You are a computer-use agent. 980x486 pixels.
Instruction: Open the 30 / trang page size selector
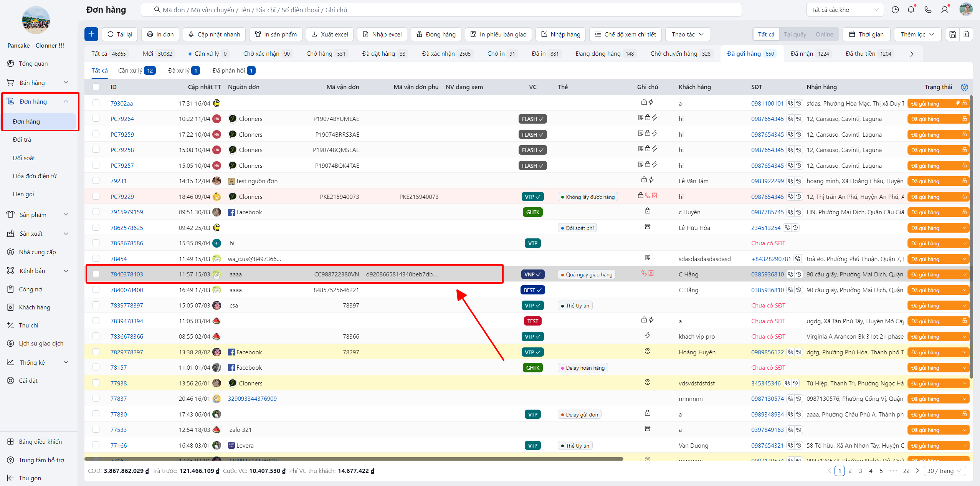pyautogui.click(x=944, y=471)
